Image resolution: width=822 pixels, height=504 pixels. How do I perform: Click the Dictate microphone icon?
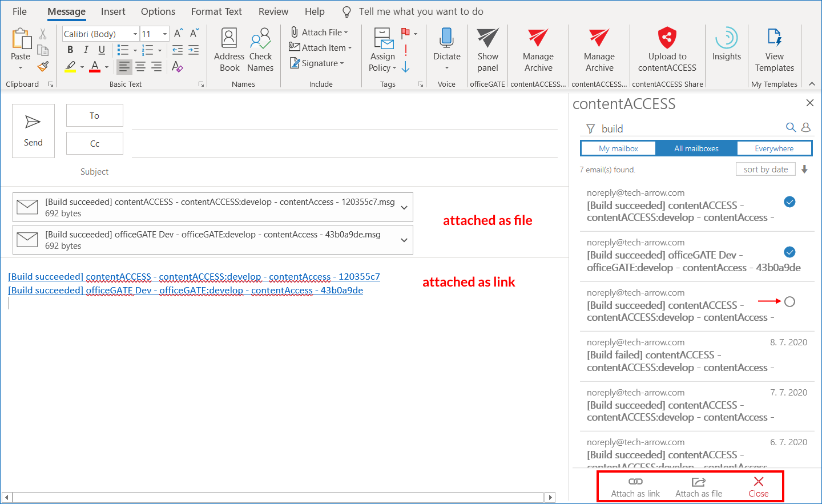tap(446, 39)
